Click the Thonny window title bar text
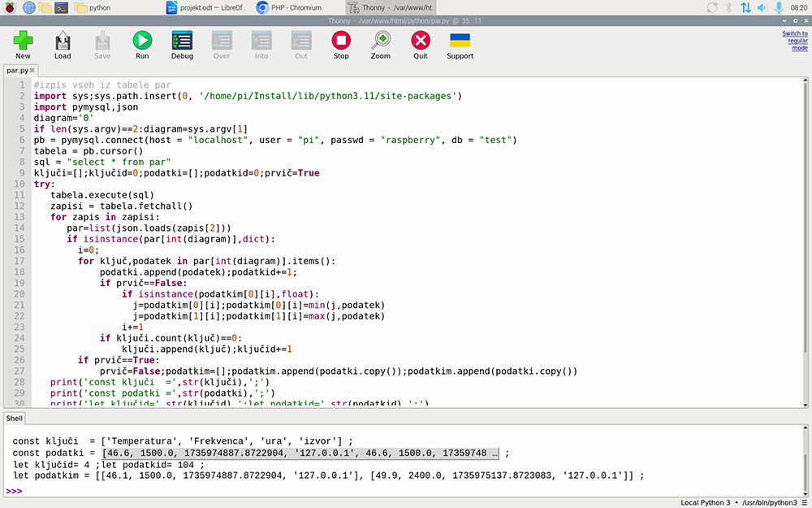Image resolution: width=812 pixels, height=508 pixels. click(x=404, y=21)
